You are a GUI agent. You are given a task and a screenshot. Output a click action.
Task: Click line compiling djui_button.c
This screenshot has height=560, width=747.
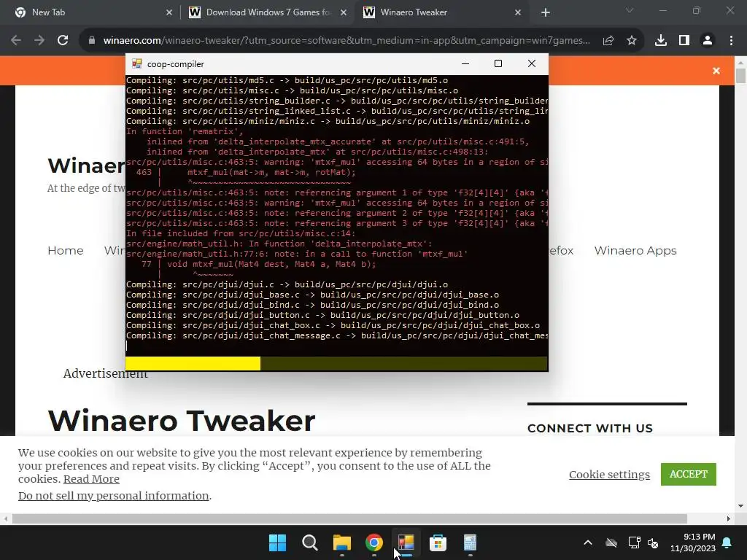coord(322,315)
